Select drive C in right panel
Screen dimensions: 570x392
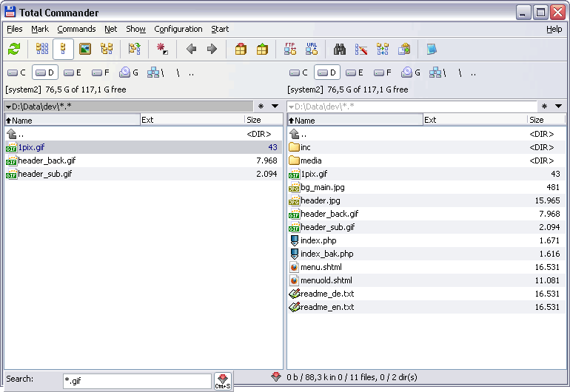299,72
